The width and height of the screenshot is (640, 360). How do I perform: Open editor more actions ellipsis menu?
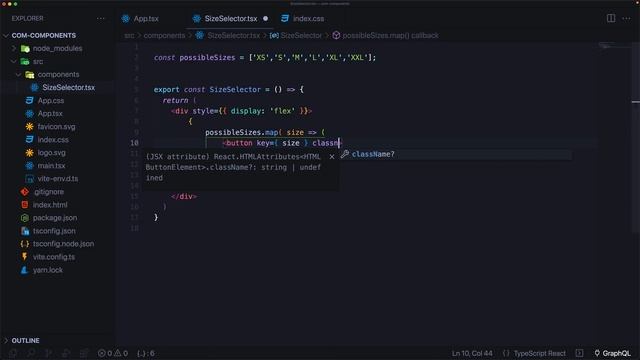(x=626, y=18)
